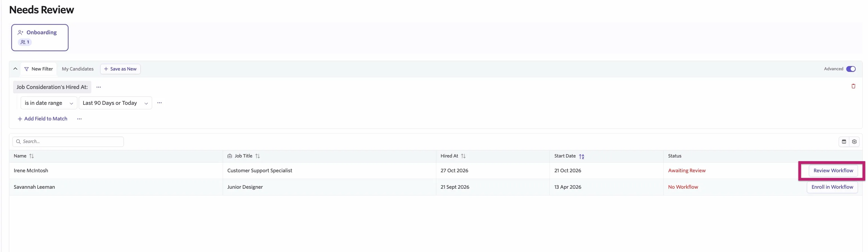
Task: Open the New Filter tab
Action: 39,69
